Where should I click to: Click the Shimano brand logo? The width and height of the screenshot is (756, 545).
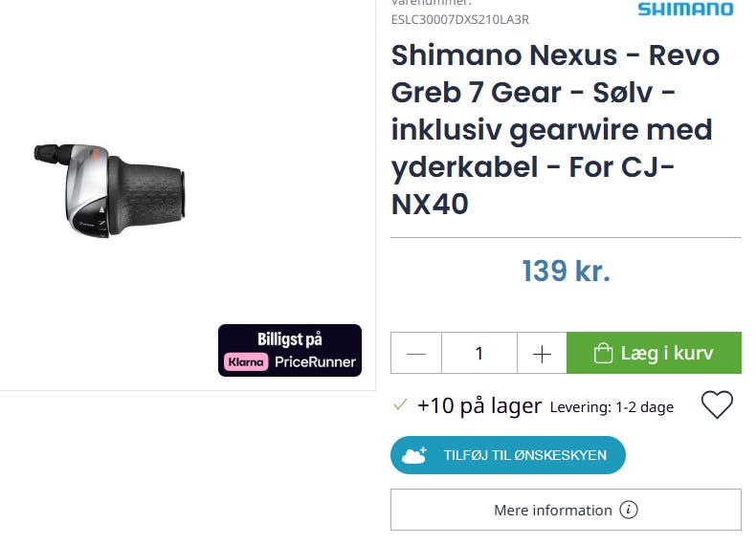pos(685,10)
